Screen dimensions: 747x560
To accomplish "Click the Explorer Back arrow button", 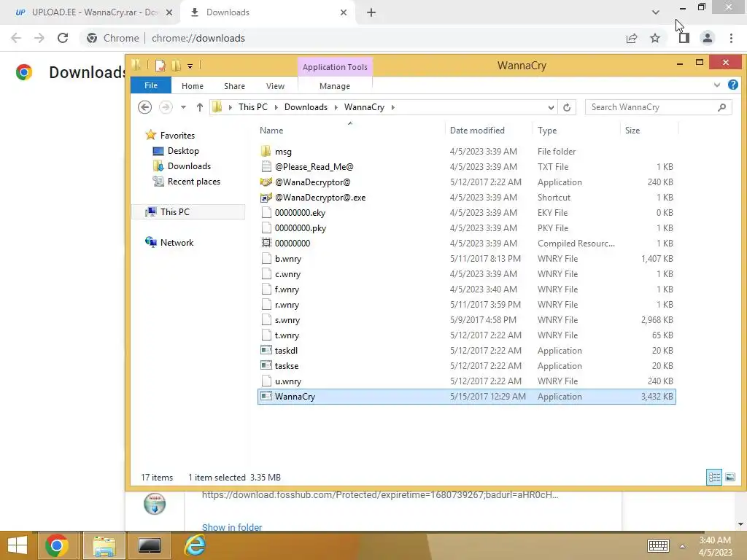I will (145, 107).
